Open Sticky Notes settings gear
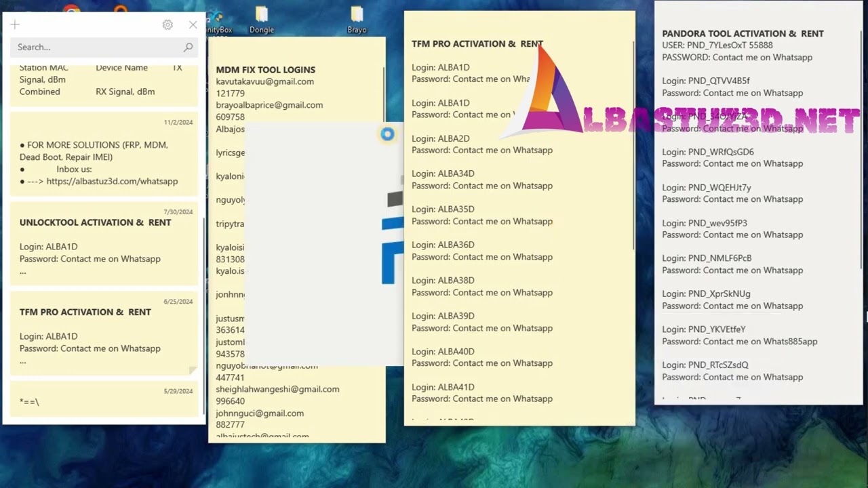The height and width of the screenshot is (488, 868). [167, 25]
